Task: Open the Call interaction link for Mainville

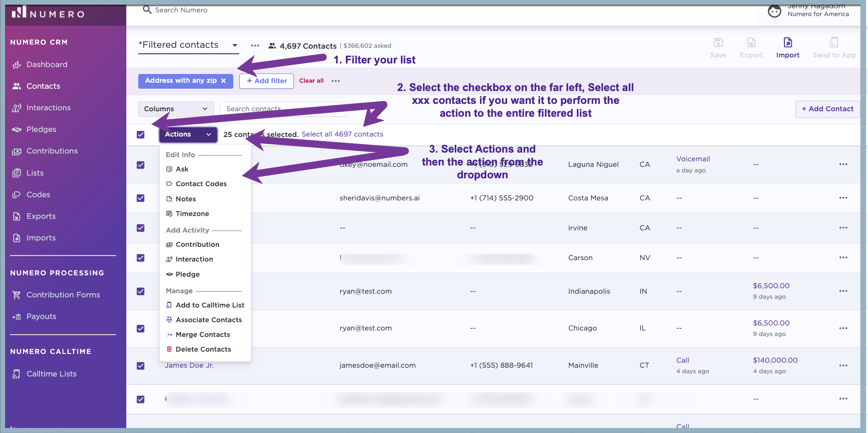Action: (682, 360)
